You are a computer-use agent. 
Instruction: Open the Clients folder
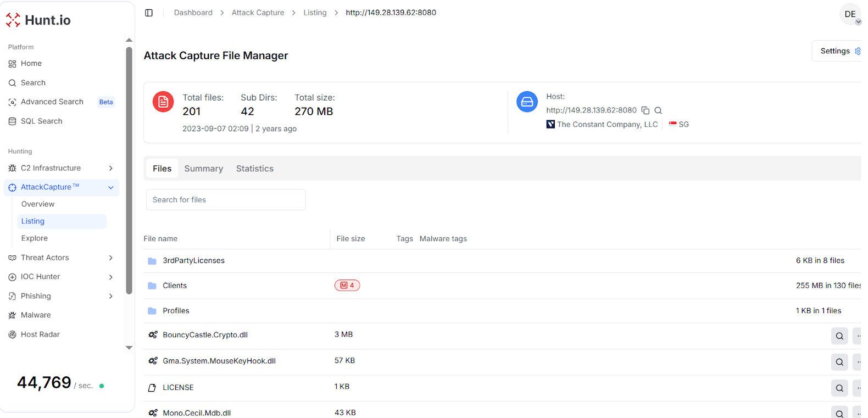pyautogui.click(x=175, y=286)
